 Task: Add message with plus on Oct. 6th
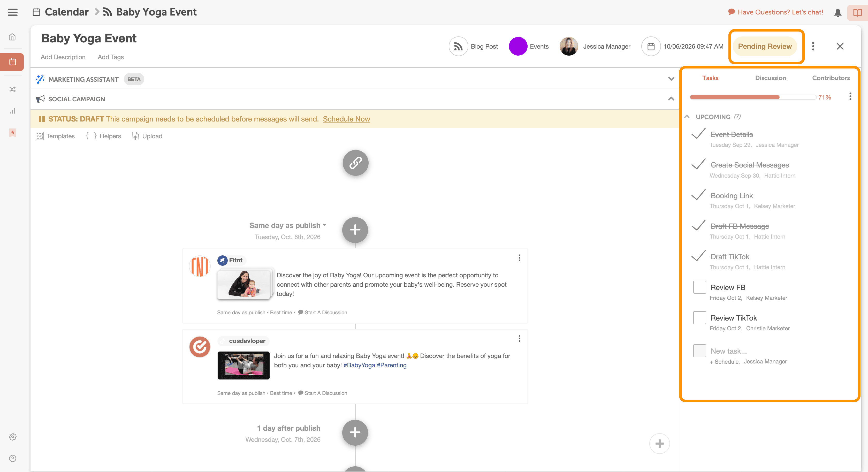coord(355,230)
